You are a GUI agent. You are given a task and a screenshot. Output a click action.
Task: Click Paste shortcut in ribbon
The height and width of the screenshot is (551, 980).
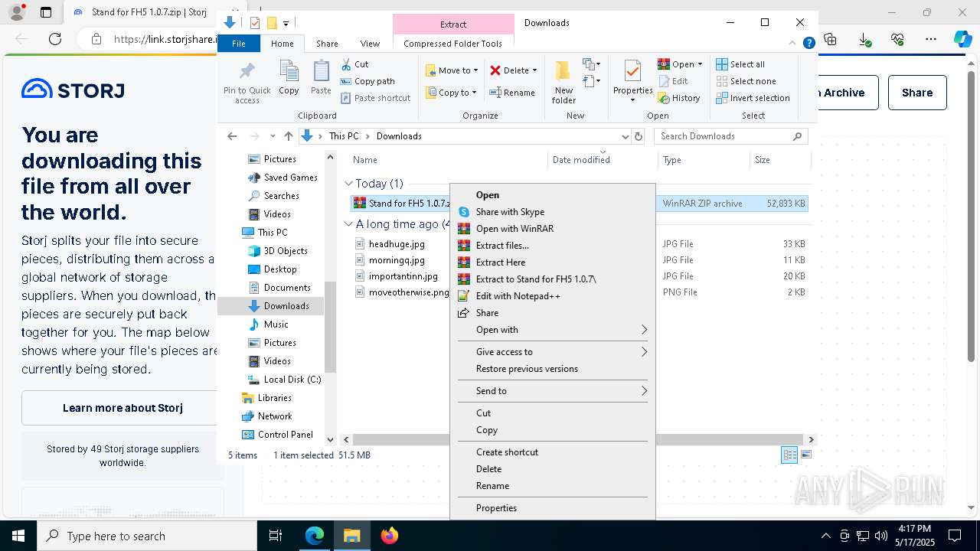click(x=375, y=98)
